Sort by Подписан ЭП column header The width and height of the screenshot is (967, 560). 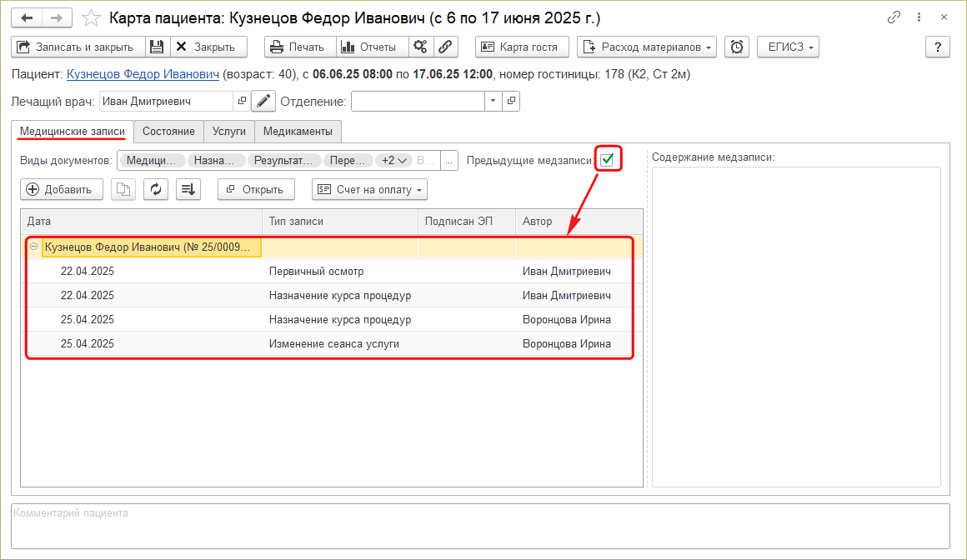click(466, 222)
